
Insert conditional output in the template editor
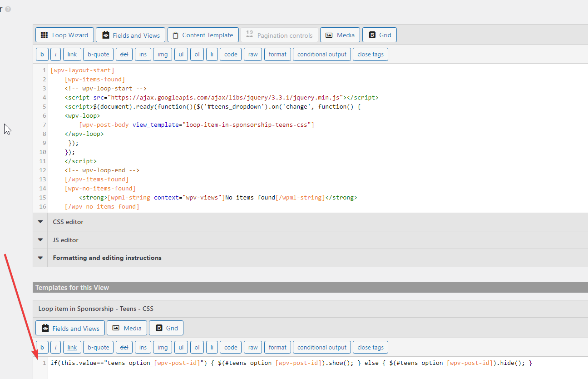point(322,347)
